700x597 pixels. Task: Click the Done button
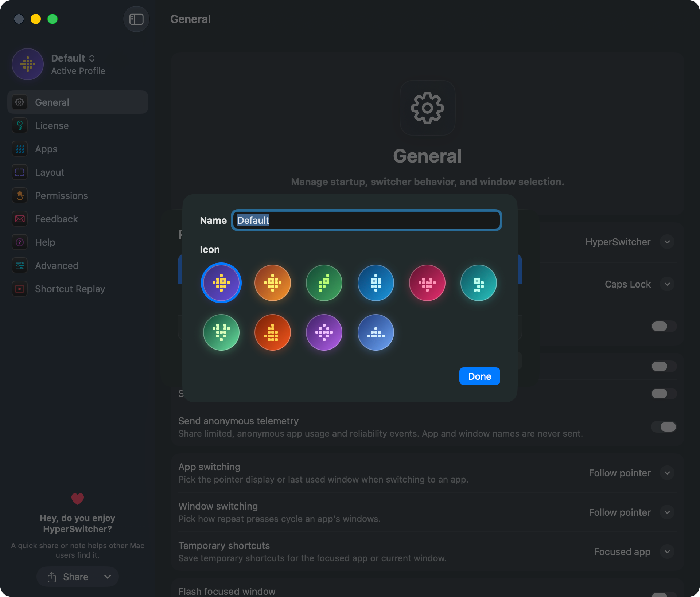(x=479, y=376)
